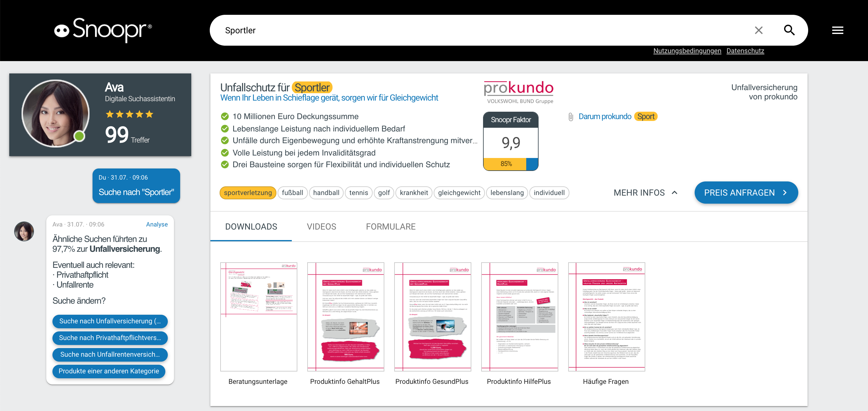Click Suche nach Unfallversicherung suggestion
Viewport: 868px width, 411px height.
tap(110, 321)
